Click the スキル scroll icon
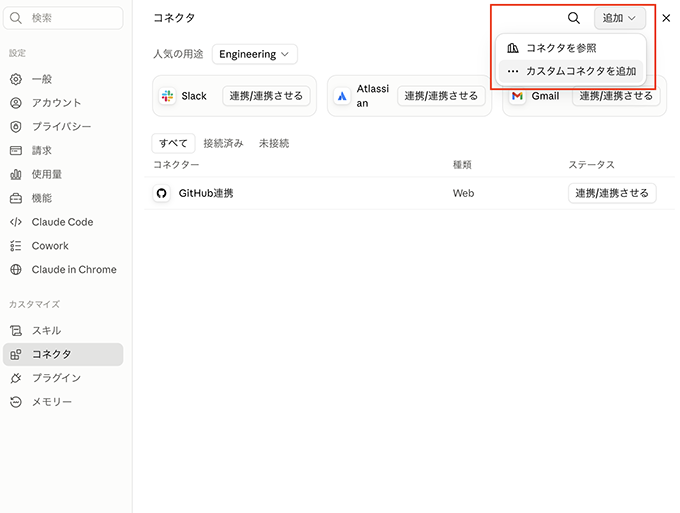This screenshot has width=680, height=513. (x=16, y=330)
